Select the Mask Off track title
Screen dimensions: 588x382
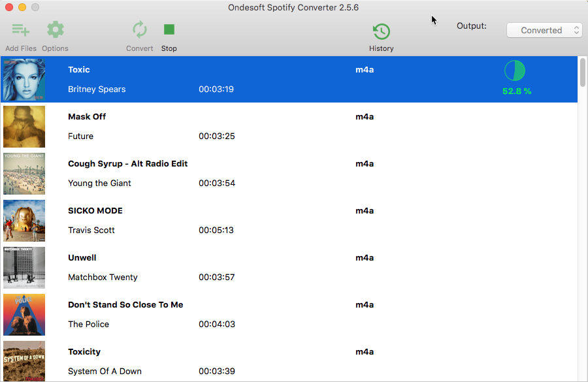[87, 117]
